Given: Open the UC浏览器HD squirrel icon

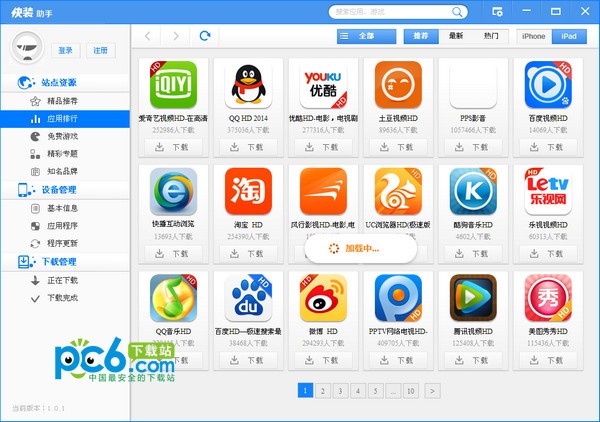Looking at the screenshot, I should coord(398,191).
